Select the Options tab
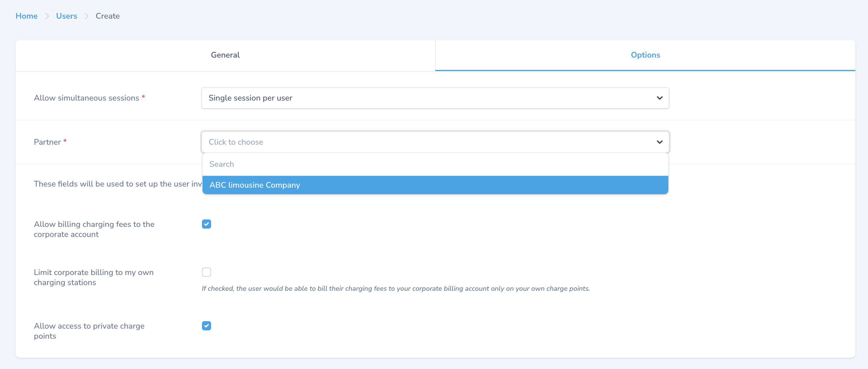The image size is (868, 369). click(x=645, y=55)
